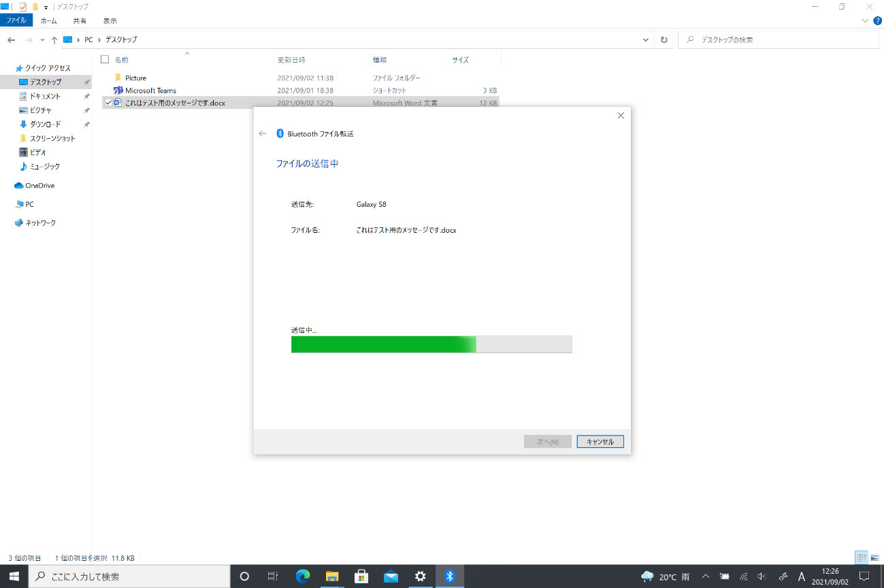Click the キャンセル button
This screenshot has height=588, width=884.
point(600,442)
